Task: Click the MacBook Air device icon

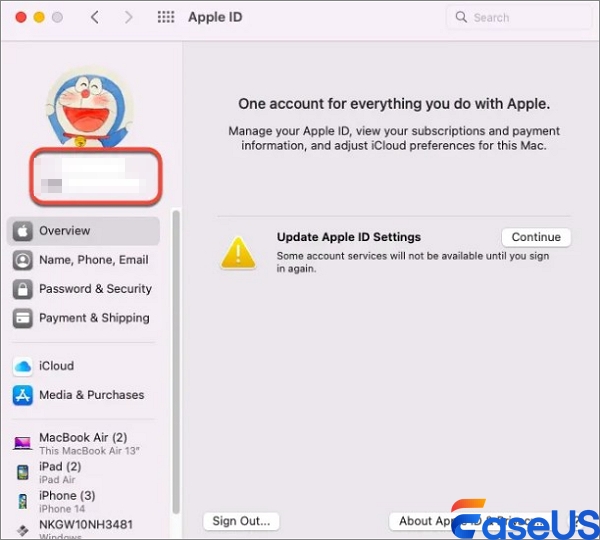Action: [23, 443]
